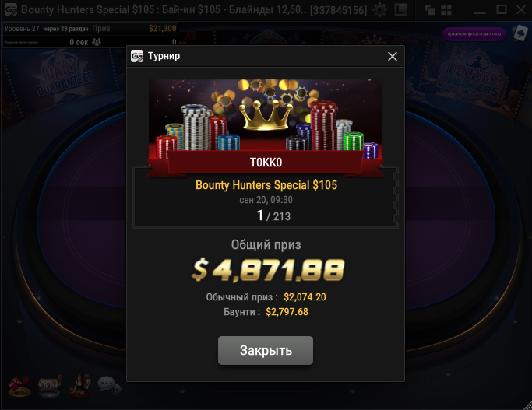Click the Bounty Hunters Special $105 tournament title
Viewport: 532px width, 410px height.
(x=266, y=185)
